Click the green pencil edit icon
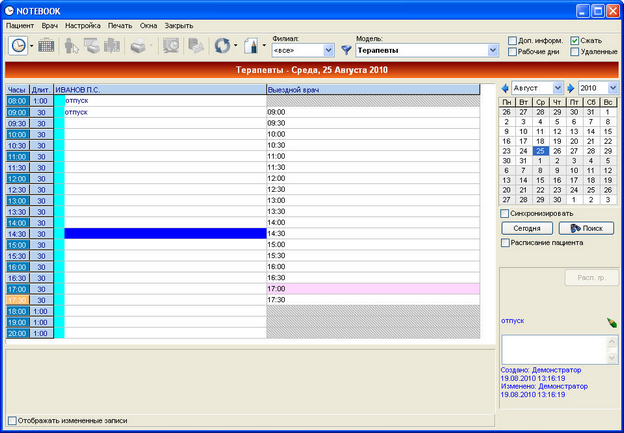 point(612,323)
